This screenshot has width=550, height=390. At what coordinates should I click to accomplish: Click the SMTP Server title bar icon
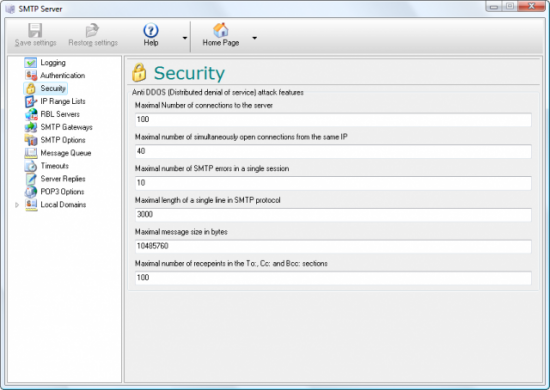[x=10, y=9]
